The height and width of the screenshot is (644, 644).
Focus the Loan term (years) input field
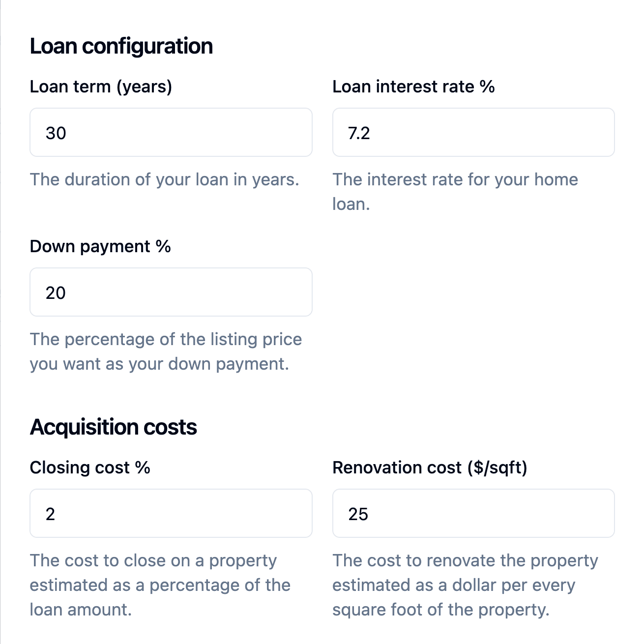click(171, 133)
